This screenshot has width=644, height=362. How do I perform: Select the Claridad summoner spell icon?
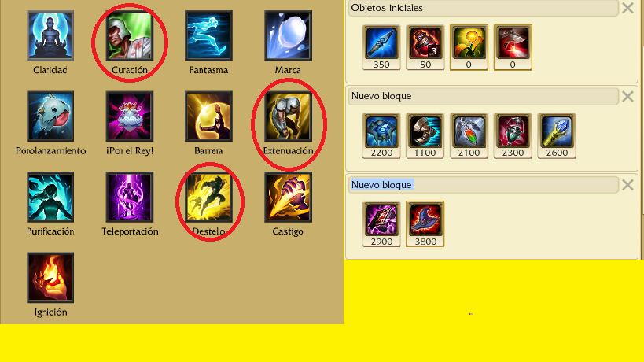tap(50, 35)
